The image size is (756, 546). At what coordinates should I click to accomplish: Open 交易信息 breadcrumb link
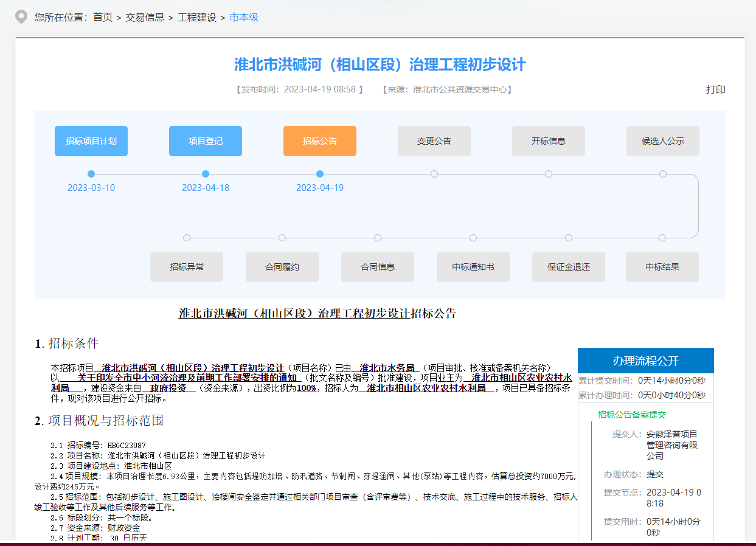tap(145, 17)
